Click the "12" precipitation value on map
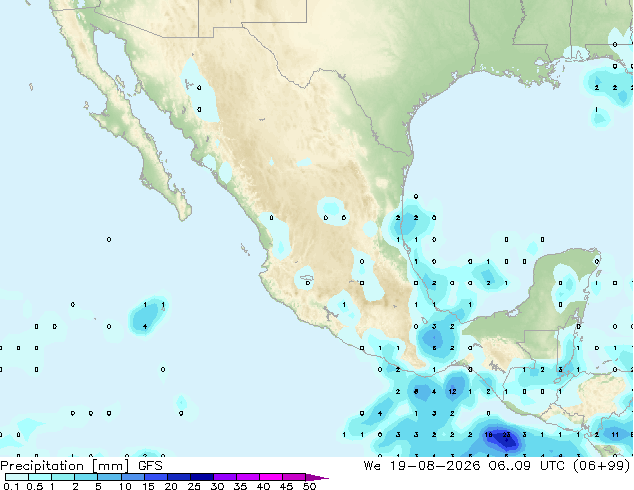Viewport: 634px width, 490px height. click(452, 391)
